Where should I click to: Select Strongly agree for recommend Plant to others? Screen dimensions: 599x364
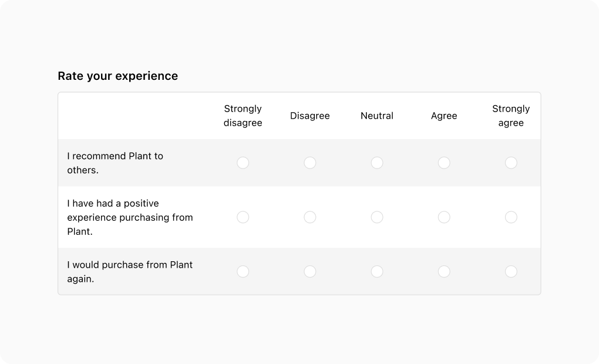511,163
